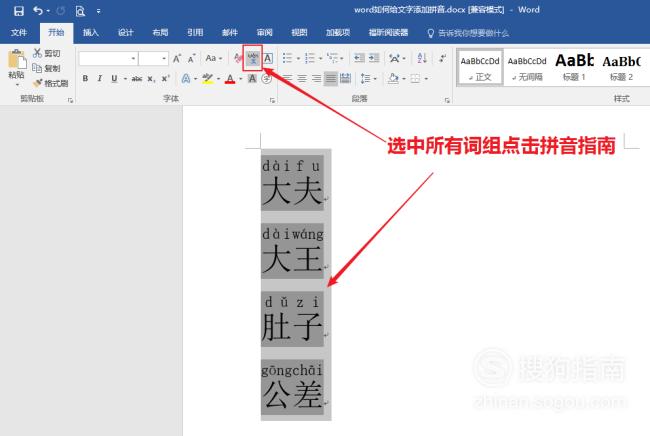
Task: Click the Phonetic Guide (拼音指南) icon
Action: 253,58
